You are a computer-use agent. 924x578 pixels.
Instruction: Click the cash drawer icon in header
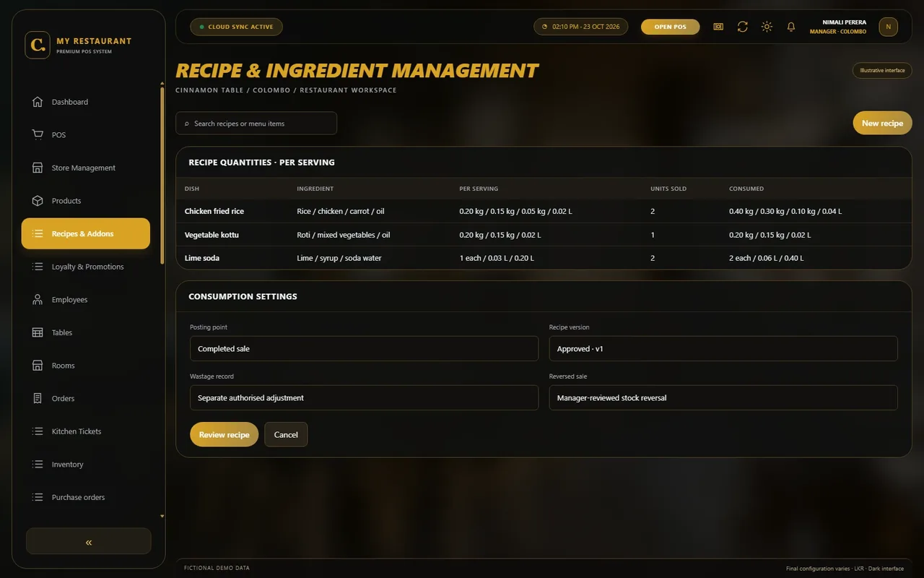pyautogui.click(x=718, y=27)
